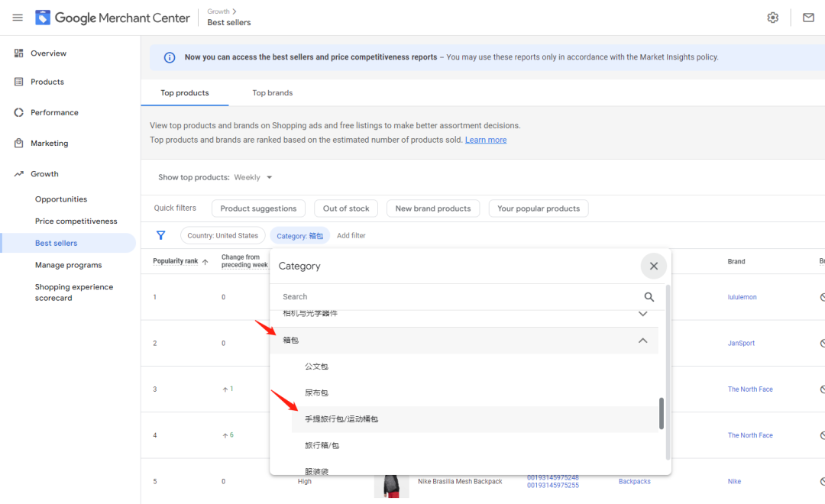Switch to the Top brands tab
This screenshot has height=504, width=825.
(272, 93)
